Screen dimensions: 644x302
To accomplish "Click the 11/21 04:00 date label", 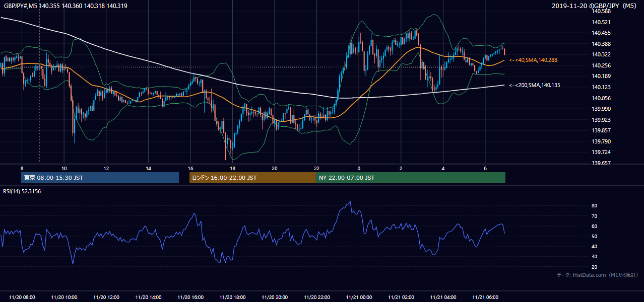I will click(x=443, y=297).
